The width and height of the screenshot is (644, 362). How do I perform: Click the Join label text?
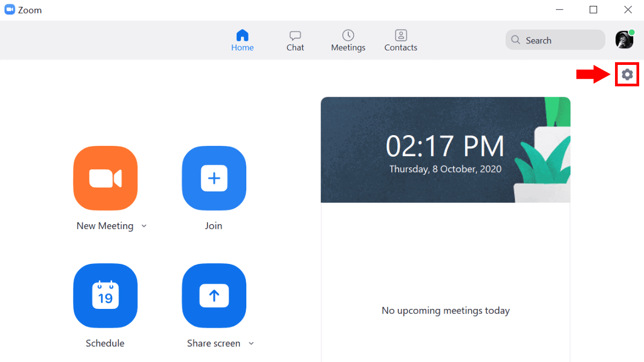[x=214, y=226]
